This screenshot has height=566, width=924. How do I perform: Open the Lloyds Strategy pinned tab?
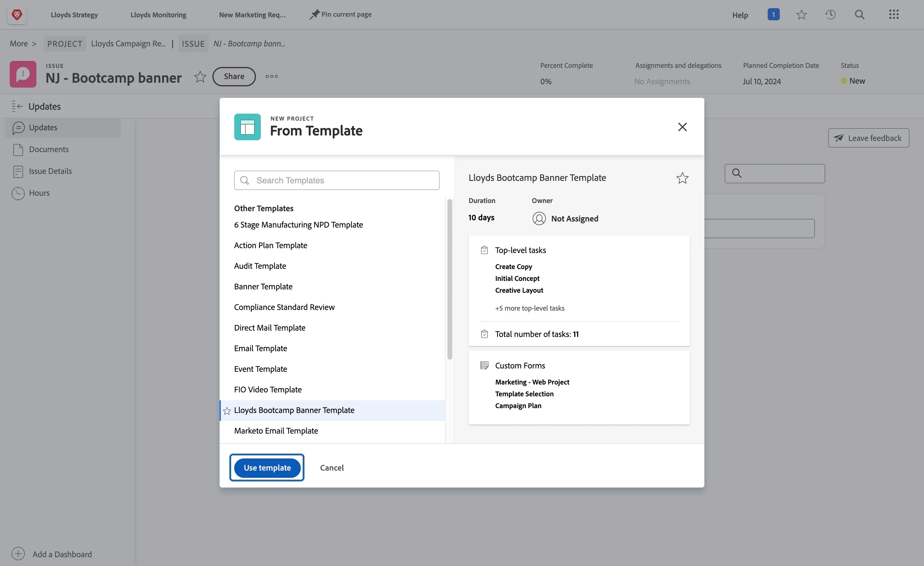coord(74,15)
